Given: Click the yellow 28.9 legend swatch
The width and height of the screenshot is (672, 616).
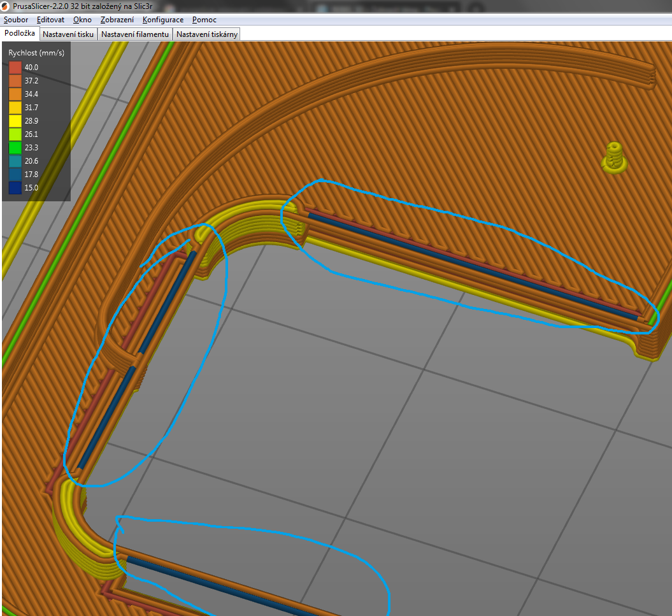Looking at the screenshot, I should click(x=15, y=121).
